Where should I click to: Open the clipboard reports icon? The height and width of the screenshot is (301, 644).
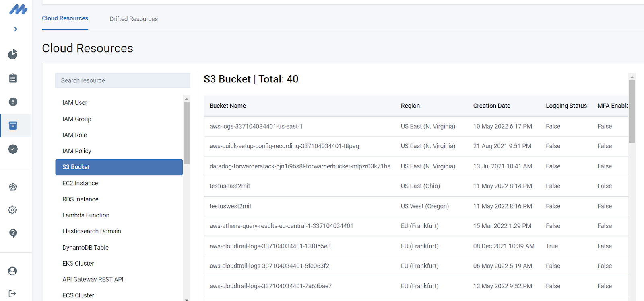coord(13,78)
